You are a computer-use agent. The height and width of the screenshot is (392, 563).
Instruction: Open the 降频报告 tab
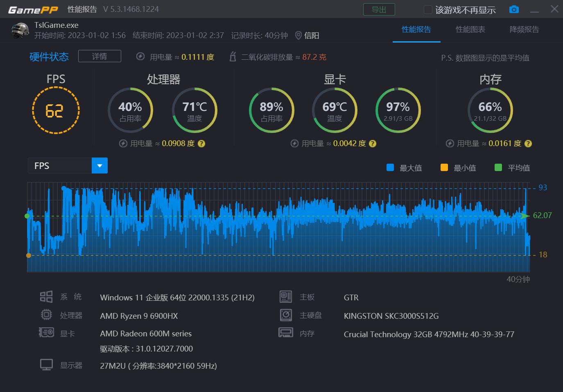(524, 29)
